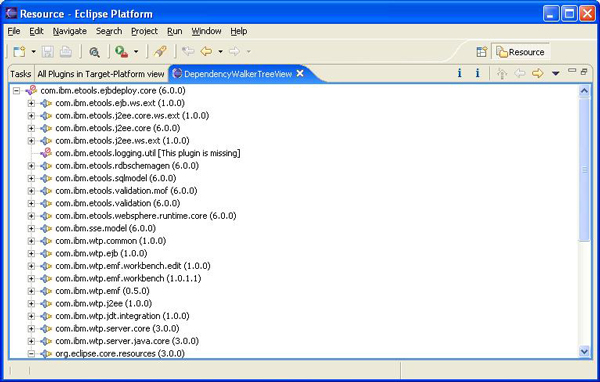Select com.ibm.wtp.ejb (1.0.0) row

(101, 253)
